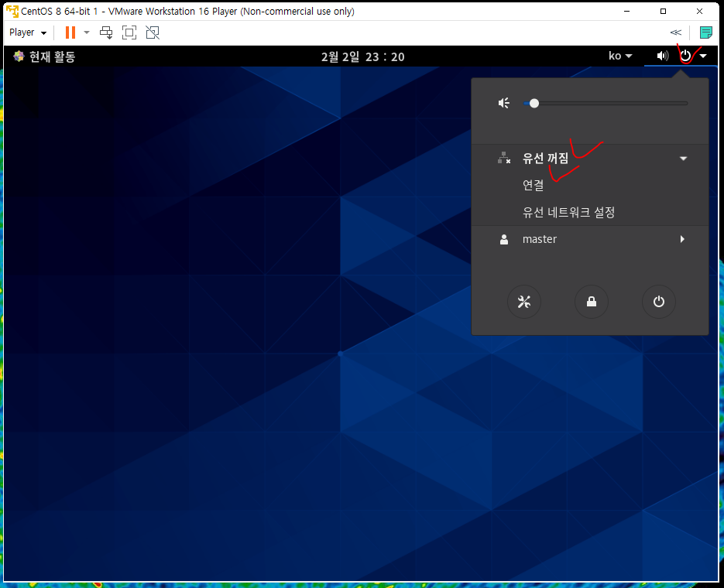Click the top bar power icon
The image size is (724, 588).
coord(686,56)
